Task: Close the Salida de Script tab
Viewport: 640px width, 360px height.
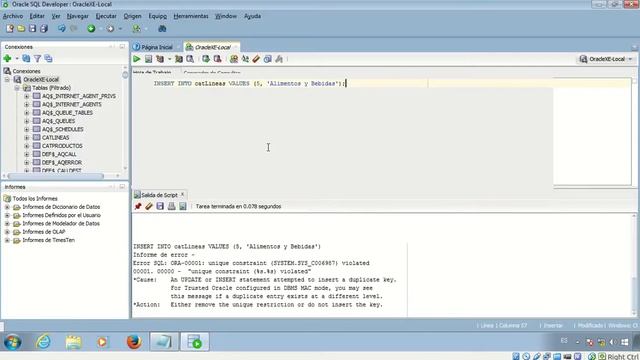Action: point(182,195)
